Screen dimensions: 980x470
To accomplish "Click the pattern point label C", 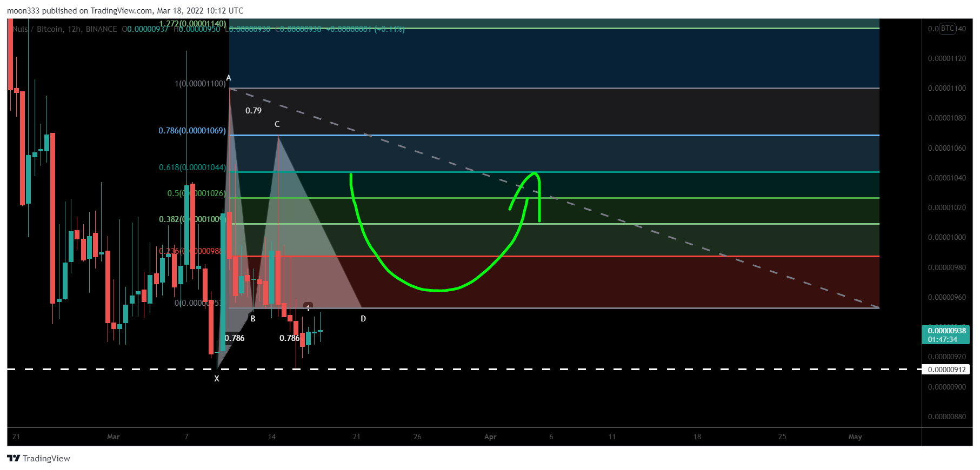I will [x=277, y=124].
